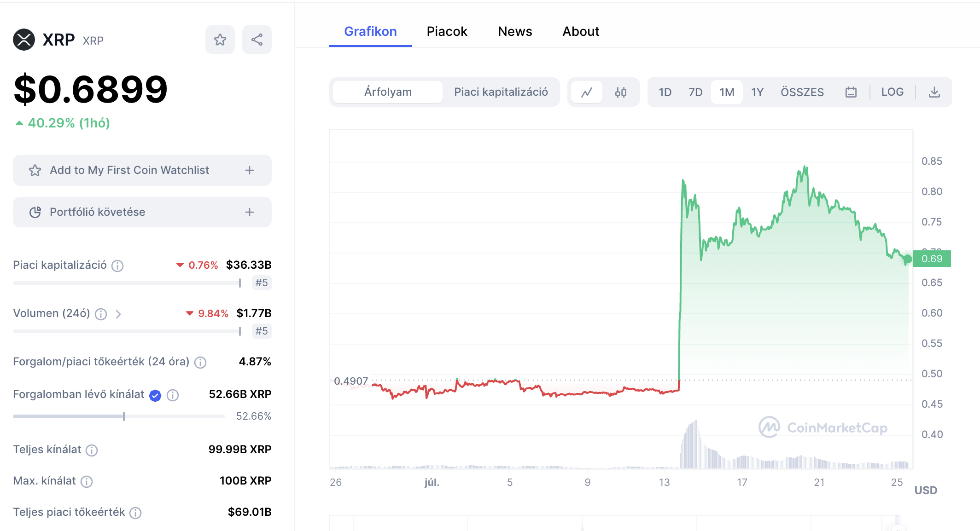The image size is (980, 531).
Task: Click the portfolio pie chart icon
Action: (x=35, y=212)
